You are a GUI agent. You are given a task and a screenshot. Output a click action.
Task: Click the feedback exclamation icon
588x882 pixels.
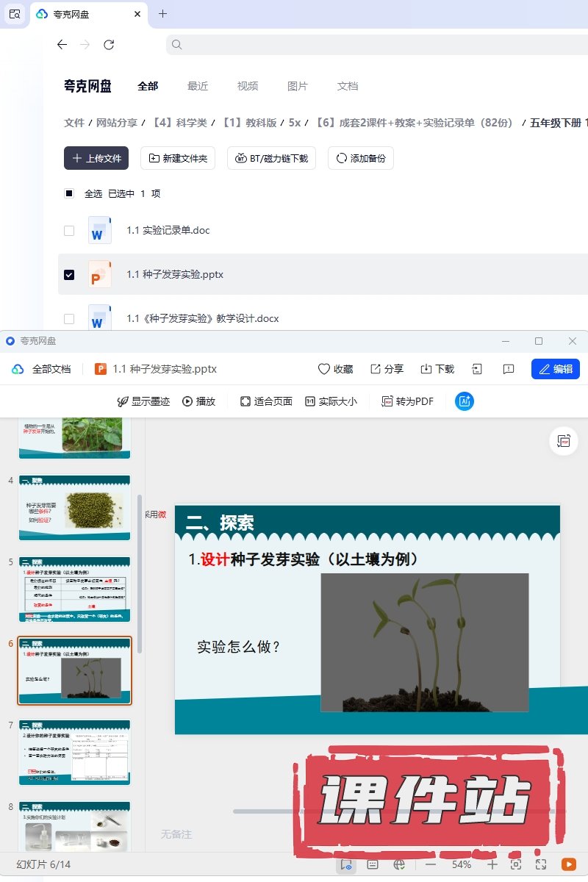[508, 369]
